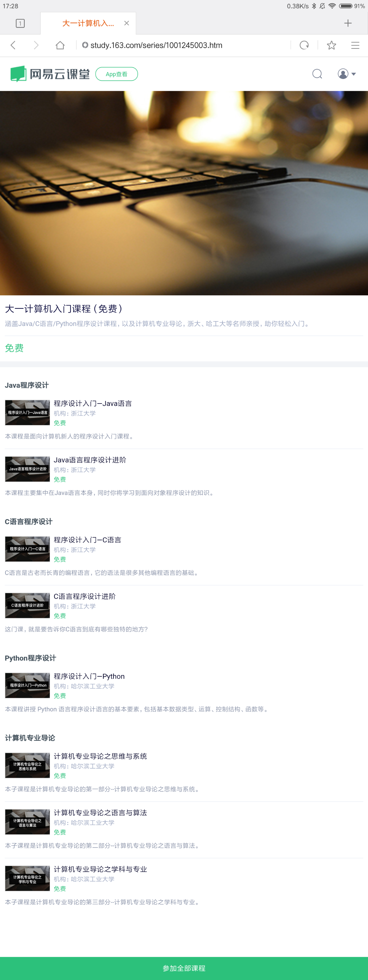
Task: Open the 程序设计入门—Java语言 course title
Action: coord(93,403)
